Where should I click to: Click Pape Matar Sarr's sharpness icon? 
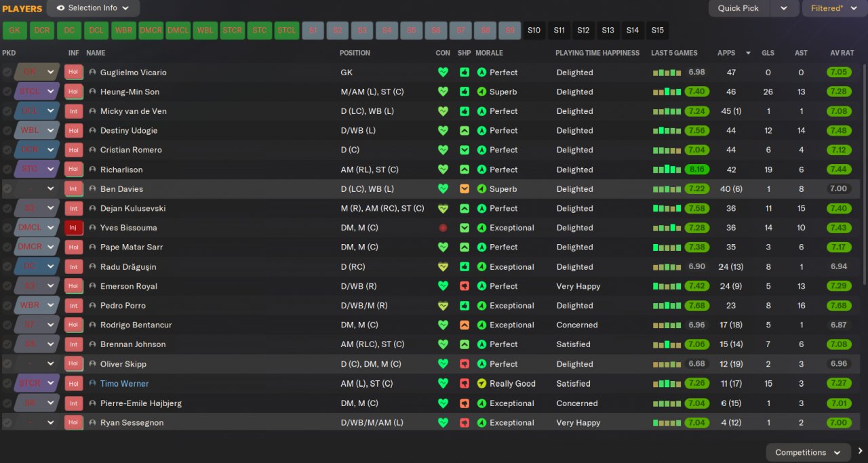click(x=465, y=247)
